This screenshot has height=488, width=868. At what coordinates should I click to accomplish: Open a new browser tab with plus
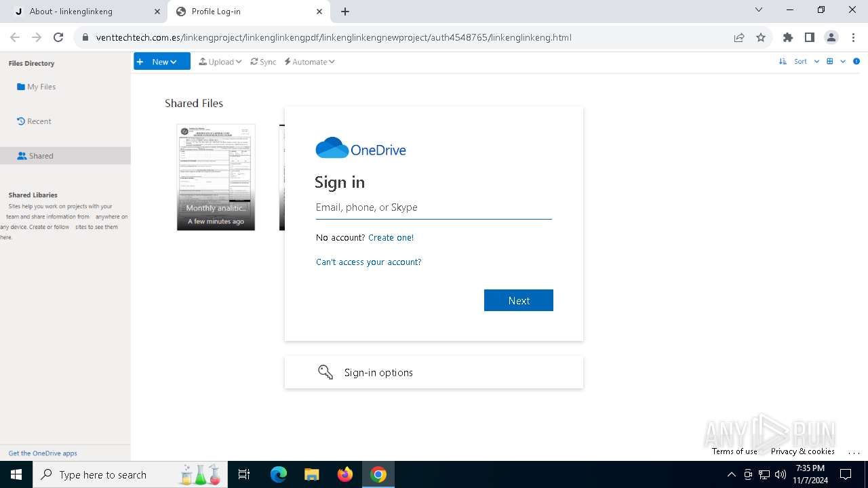click(345, 12)
